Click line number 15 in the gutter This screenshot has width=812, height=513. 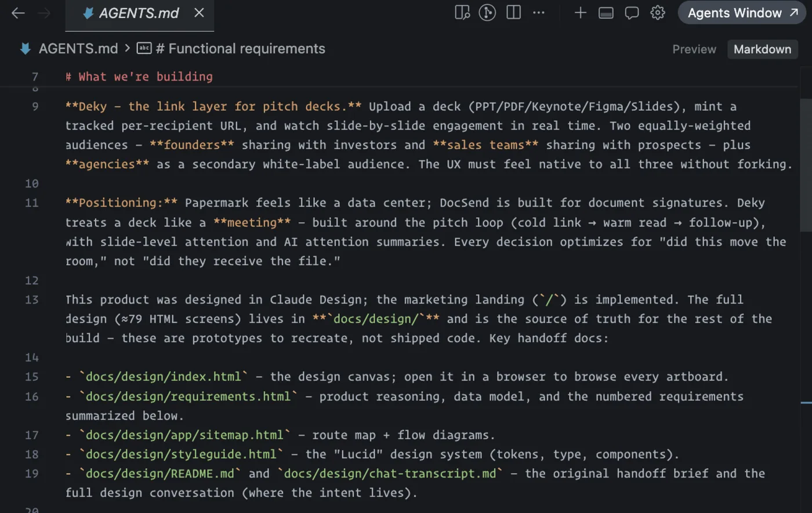coord(32,377)
